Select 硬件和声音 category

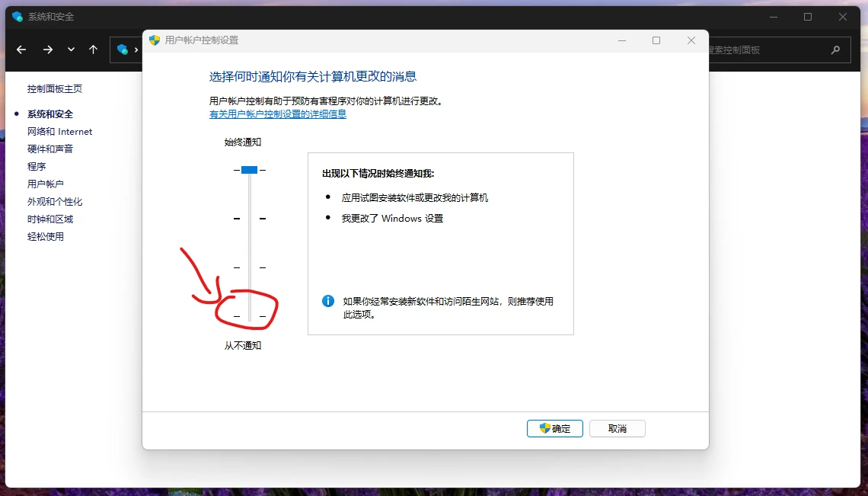point(50,149)
